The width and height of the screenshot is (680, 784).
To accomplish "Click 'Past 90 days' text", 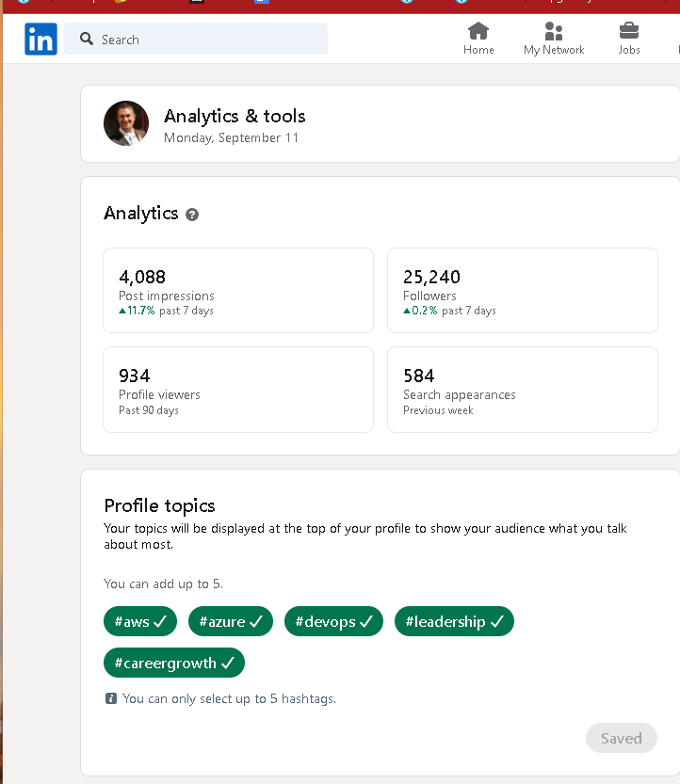I will (149, 410).
